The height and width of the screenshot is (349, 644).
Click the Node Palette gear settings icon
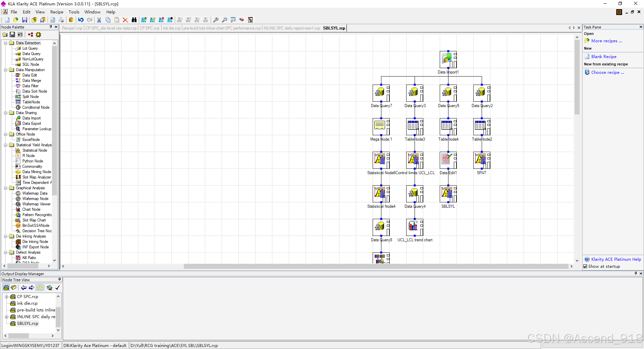pyautogui.click(x=38, y=35)
